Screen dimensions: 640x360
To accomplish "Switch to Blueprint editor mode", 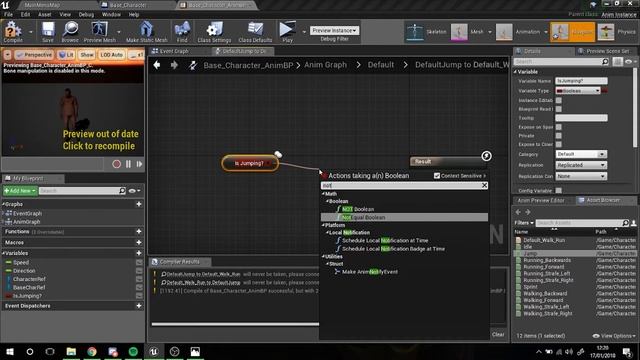I will (572, 31).
